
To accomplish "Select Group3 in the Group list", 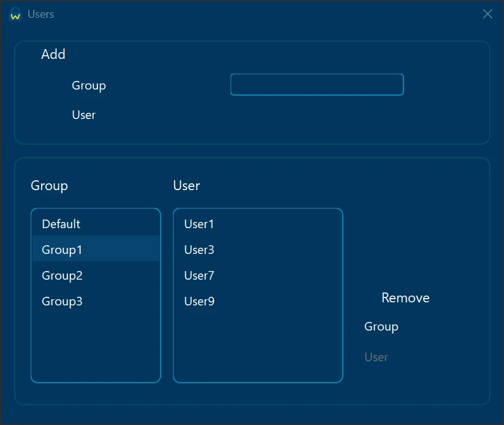I will pyautogui.click(x=96, y=301).
